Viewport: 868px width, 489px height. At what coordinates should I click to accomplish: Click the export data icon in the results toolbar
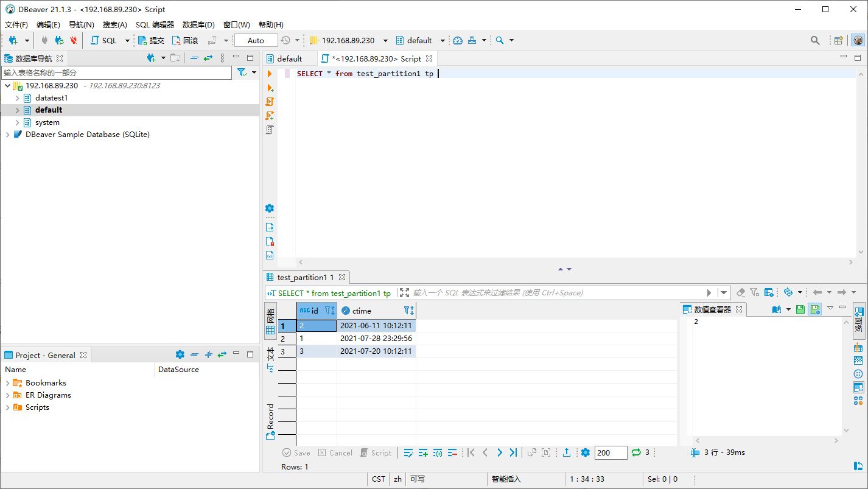(567, 452)
